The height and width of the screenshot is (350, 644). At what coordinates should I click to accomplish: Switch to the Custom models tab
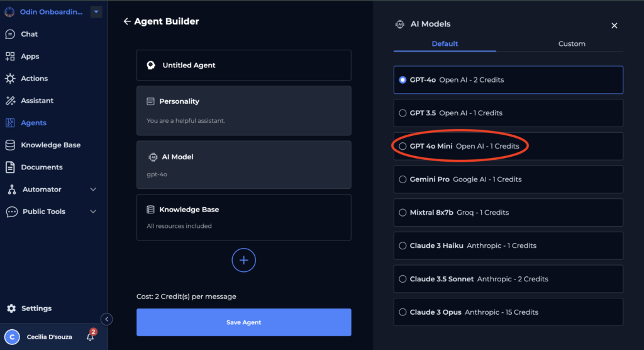pyautogui.click(x=572, y=44)
